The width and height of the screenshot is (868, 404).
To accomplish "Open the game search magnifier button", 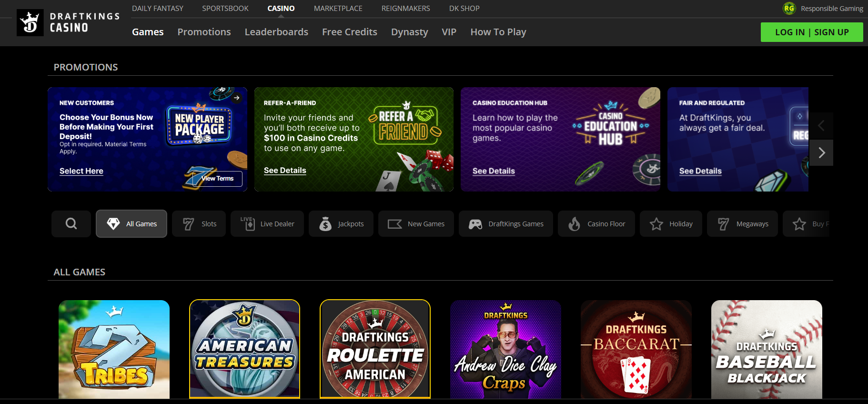I will coord(71,223).
